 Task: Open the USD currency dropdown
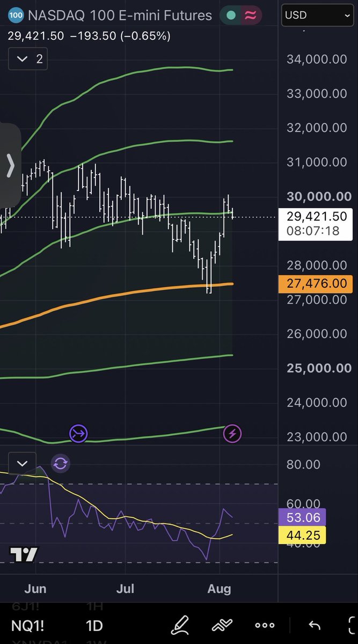point(317,16)
